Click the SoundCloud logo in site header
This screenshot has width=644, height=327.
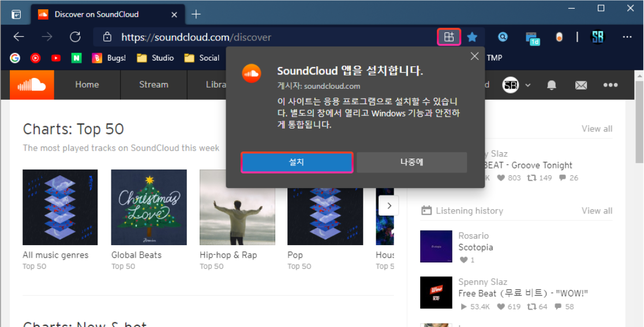pos(32,85)
